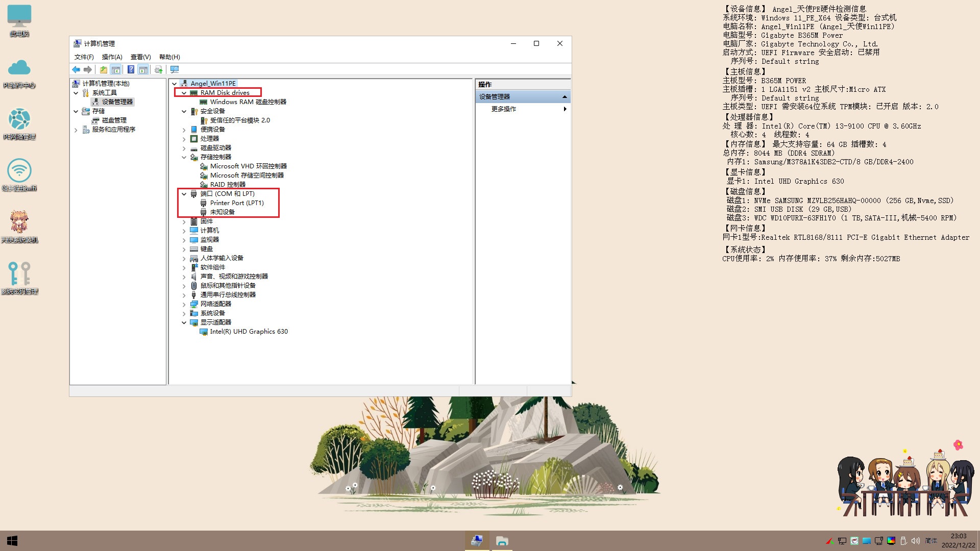Open the PE网络管理 globe desktop icon
This screenshot has width=980, height=551.
pyautogui.click(x=19, y=124)
